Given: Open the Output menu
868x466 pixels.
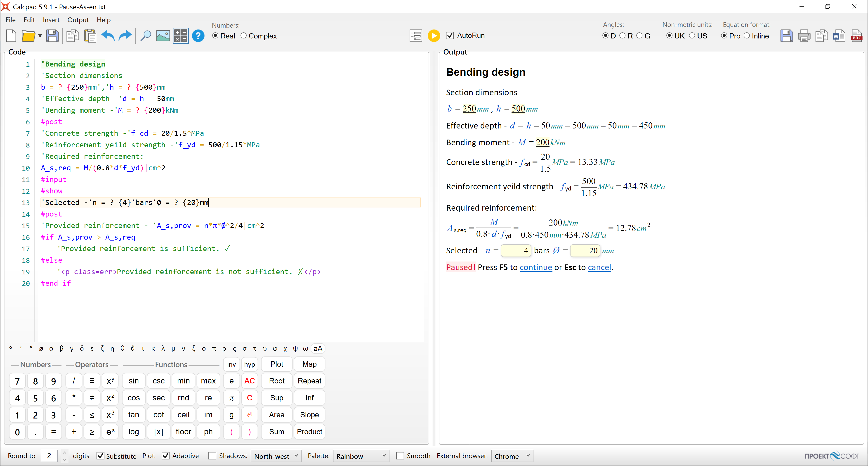Looking at the screenshot, I should (x=78, y=20).
